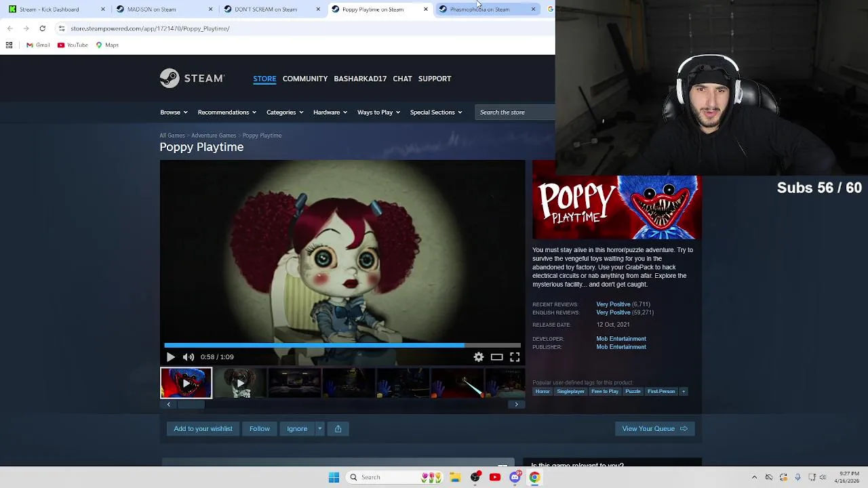Screen dimensions: 868x488
Task: Seek on the trailer progress bar
Action: click(342, 345)
